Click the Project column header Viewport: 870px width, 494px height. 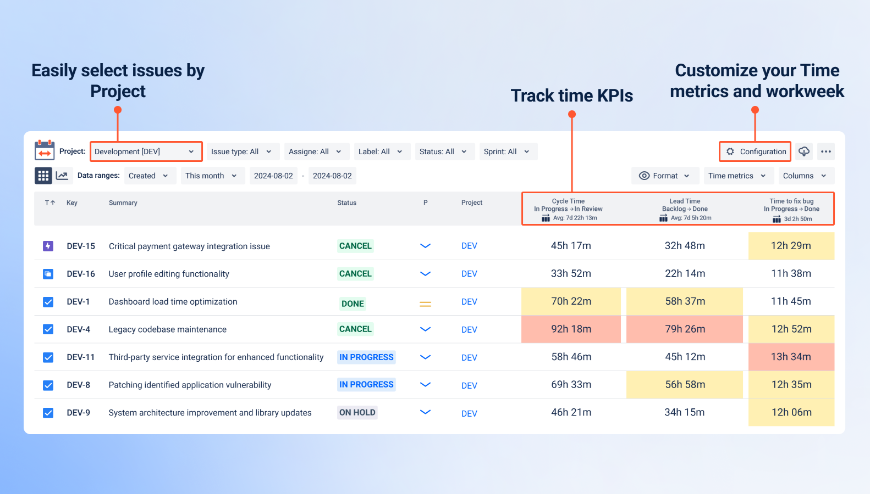pyautogui.click(x=472, y=203)
